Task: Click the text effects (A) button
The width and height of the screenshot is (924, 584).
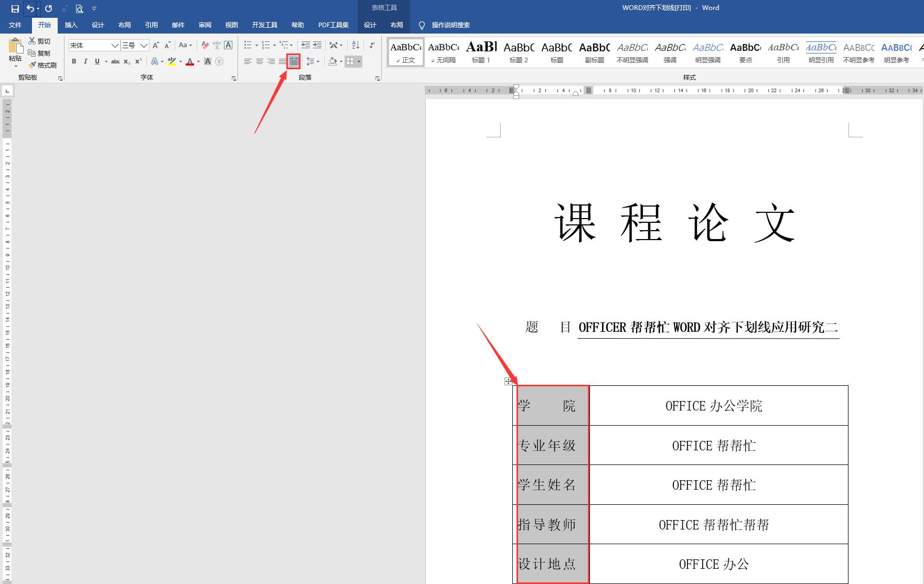Action: click(155, 61)
